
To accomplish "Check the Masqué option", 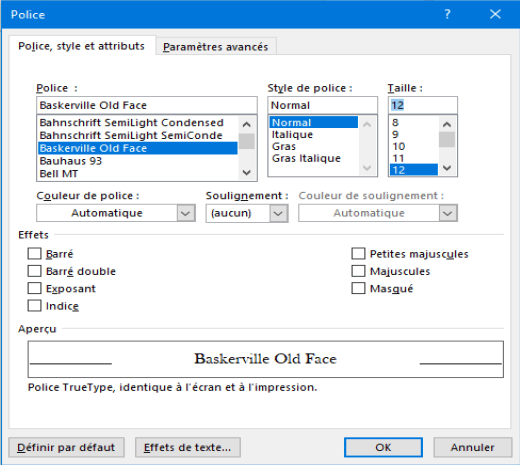I will [358, 288].
